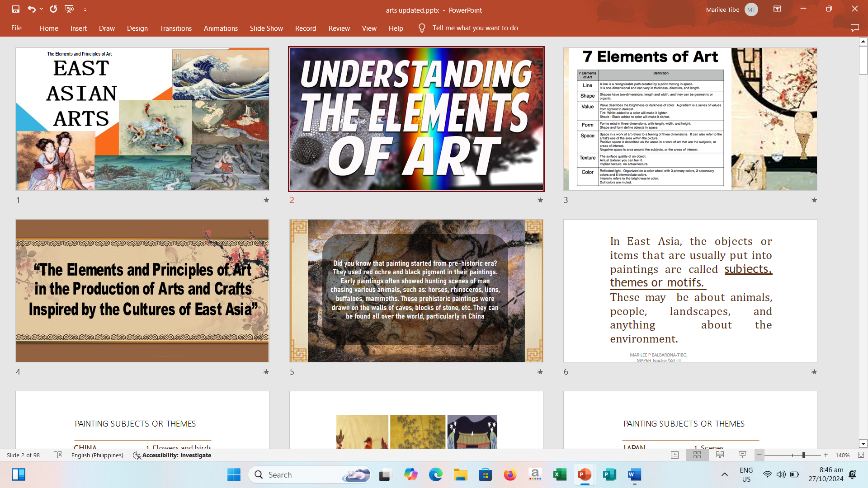This screenshot has height=488, width=868.
Task: Open the Slide Show tab
Action: point(266,28)
